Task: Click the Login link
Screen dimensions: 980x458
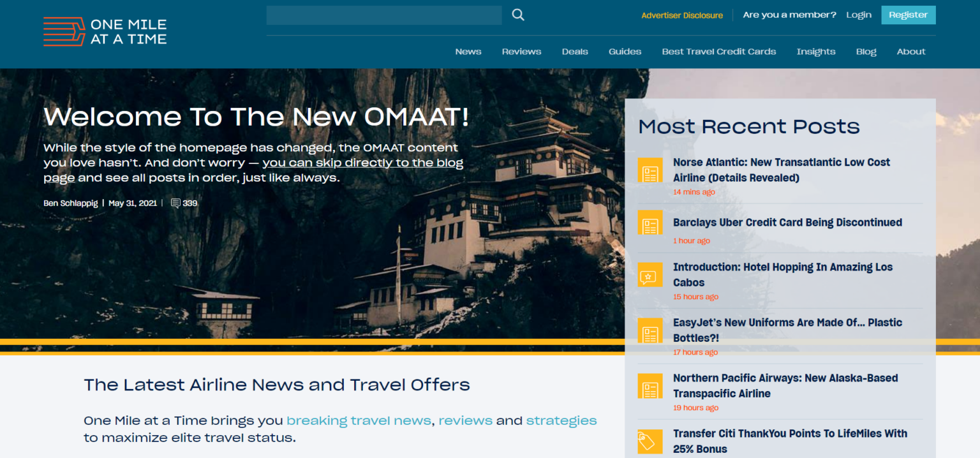Action: (858, 15)
